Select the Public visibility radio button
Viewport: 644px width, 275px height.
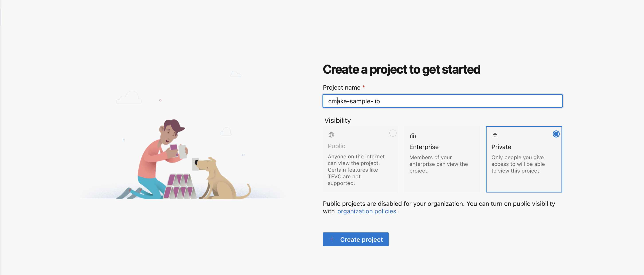(x=393, y=133)
